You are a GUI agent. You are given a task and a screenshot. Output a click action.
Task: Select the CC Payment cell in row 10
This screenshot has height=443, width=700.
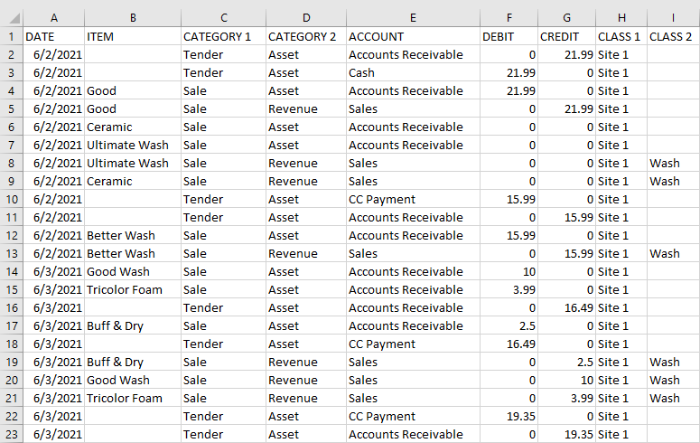tap(412, 199)
